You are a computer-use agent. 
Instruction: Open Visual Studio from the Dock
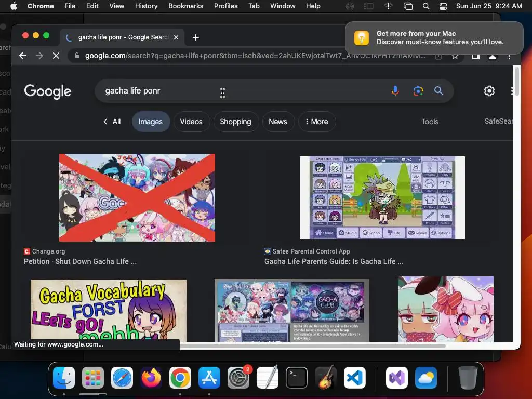(396, 378)
